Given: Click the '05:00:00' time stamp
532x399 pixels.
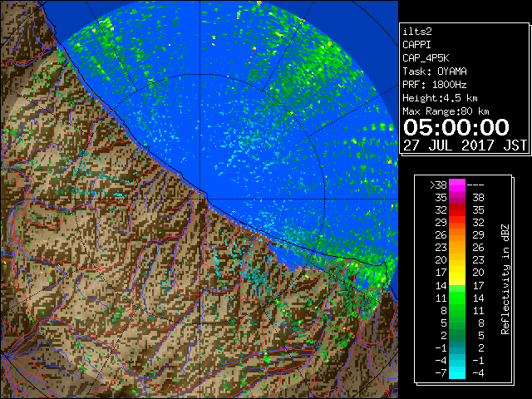Looking at the screenshot, I should 456,127.
